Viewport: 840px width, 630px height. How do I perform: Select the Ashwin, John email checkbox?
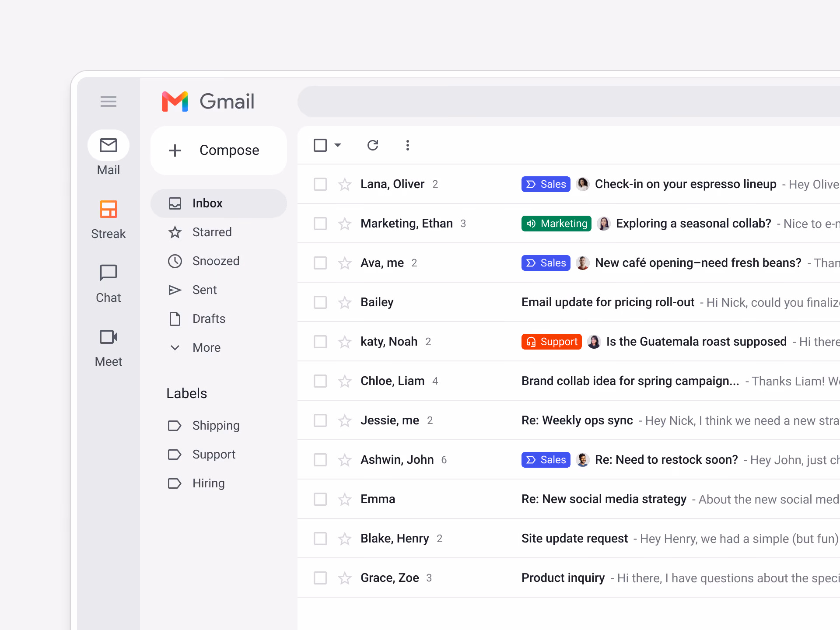click(x=320, y=460)
